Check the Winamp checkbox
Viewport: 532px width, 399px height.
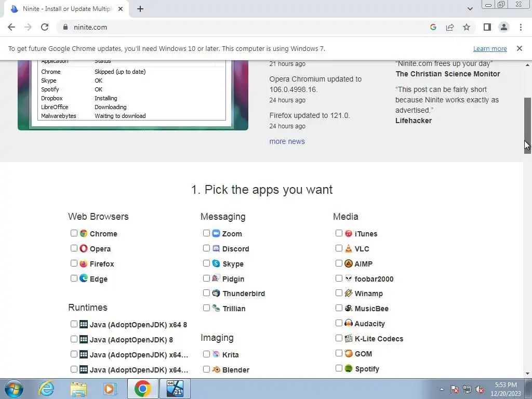click(339, 293)
